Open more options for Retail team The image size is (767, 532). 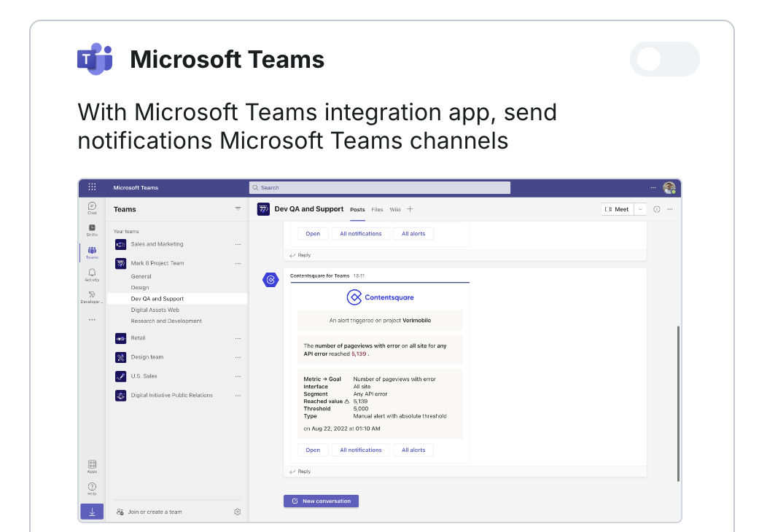[238, 338]
